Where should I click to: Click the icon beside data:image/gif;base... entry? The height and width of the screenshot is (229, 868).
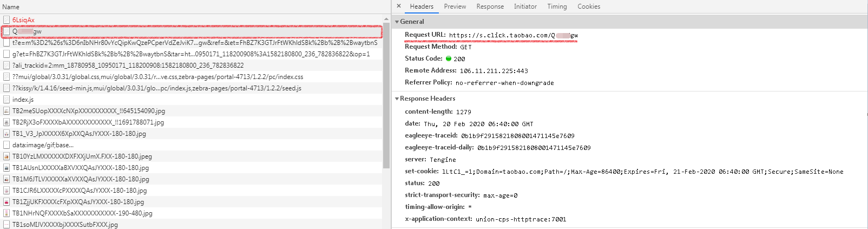pos(6,145)
